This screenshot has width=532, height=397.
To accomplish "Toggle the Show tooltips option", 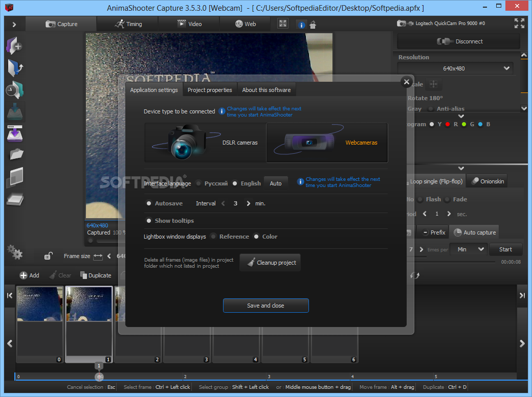I will 149,221.
